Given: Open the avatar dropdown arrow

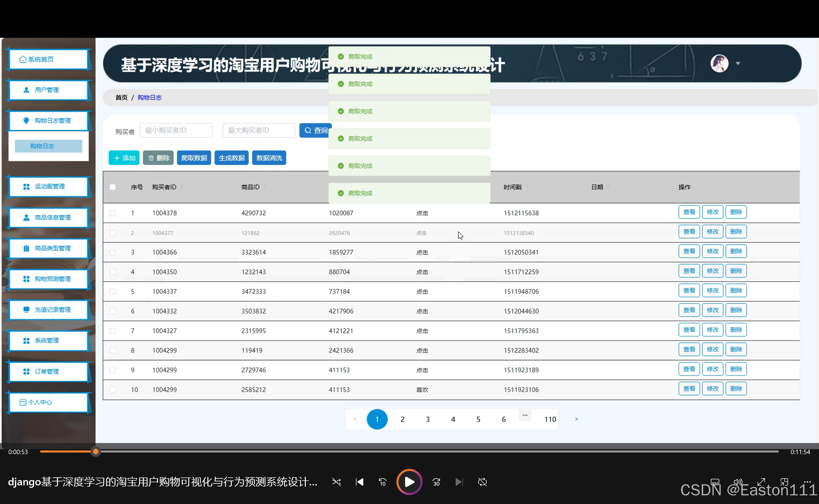Looking at the screenshot, I should [738, 63].
